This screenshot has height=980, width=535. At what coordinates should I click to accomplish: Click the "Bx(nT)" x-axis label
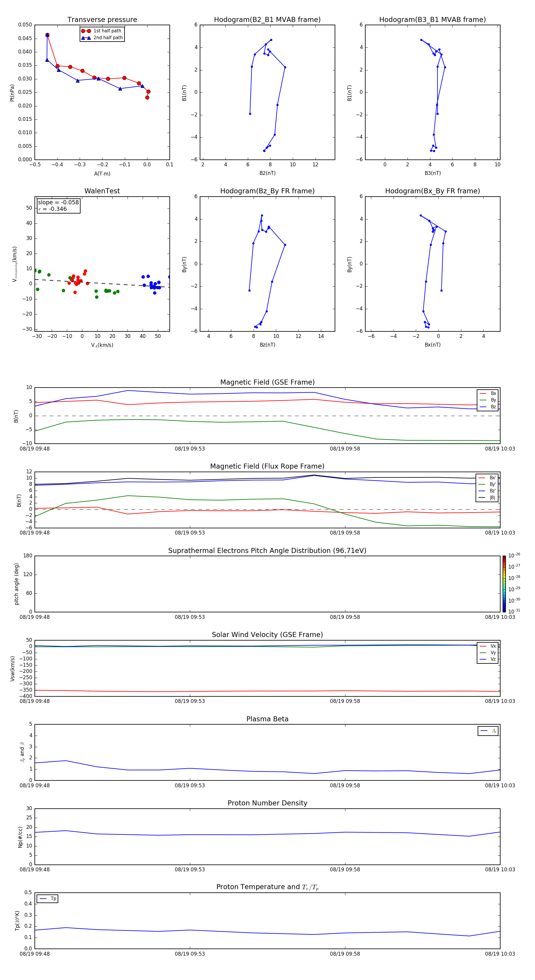pyautogui.click(x=432, y=345)
